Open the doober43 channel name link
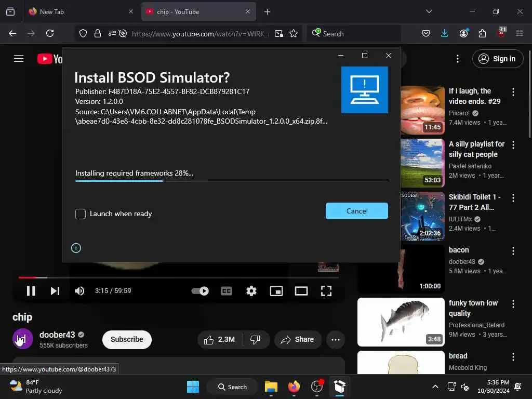Image resolution: width=532 pixels, height=399 pixels. (x=57, y=335)
